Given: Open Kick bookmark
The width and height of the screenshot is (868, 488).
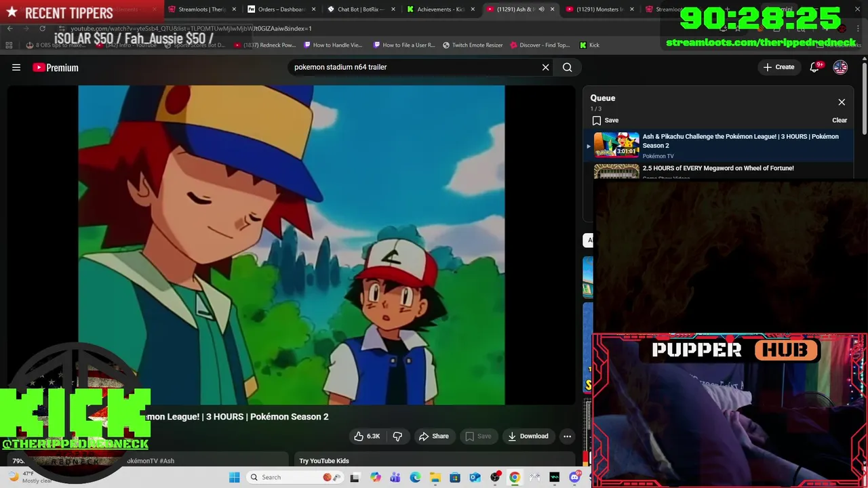Looking at the screenshot, I should [589, 45].
